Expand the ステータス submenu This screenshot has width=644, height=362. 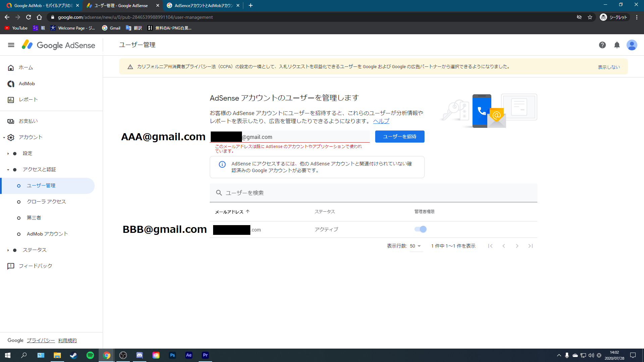tap(8, 250)
